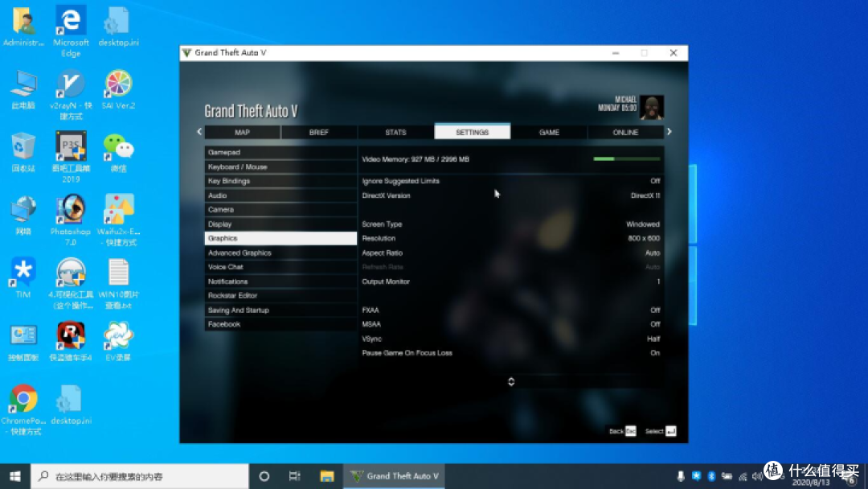The height and width of the screenshot is (489, 868).
Task: Click the Grand Theft Auto V taskbar button
Action: click(394, 476)
